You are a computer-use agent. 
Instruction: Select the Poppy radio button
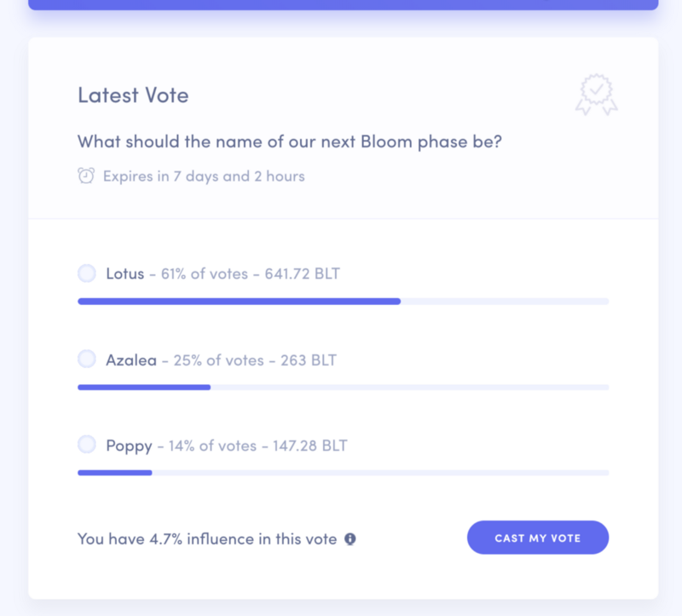click(x=87, y=444)
